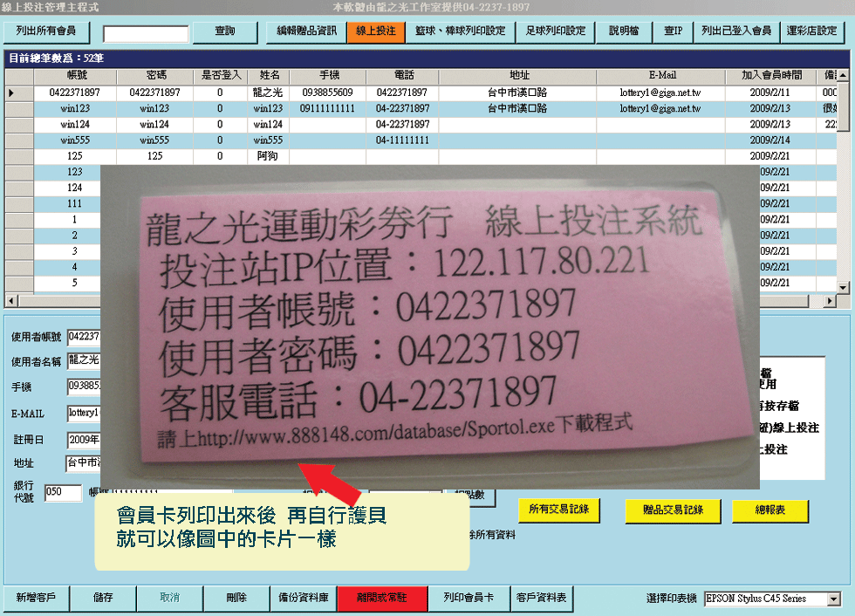Click the E-Mail column header
Viewport: 855px width, 616px height.
(x=661, y=76)
